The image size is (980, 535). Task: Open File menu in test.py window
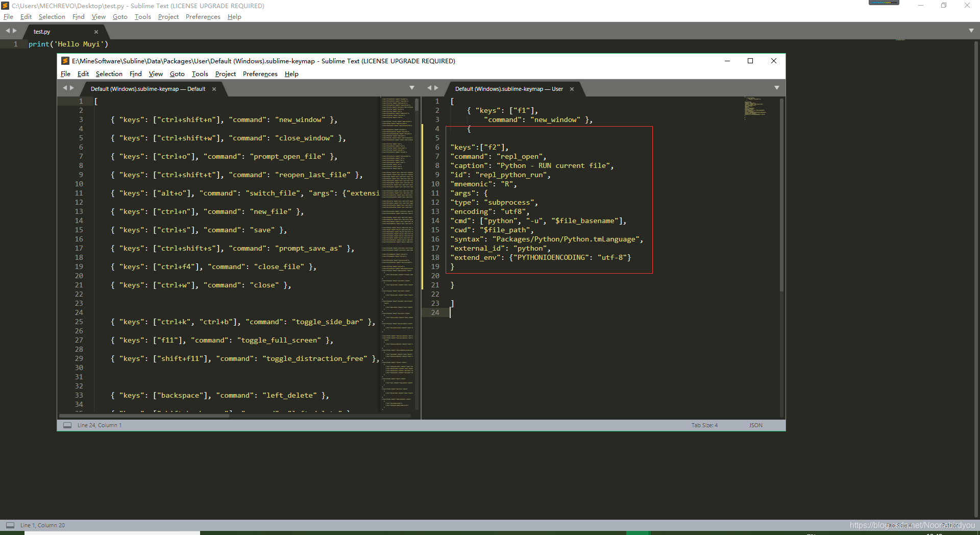(x=8, y=17)
